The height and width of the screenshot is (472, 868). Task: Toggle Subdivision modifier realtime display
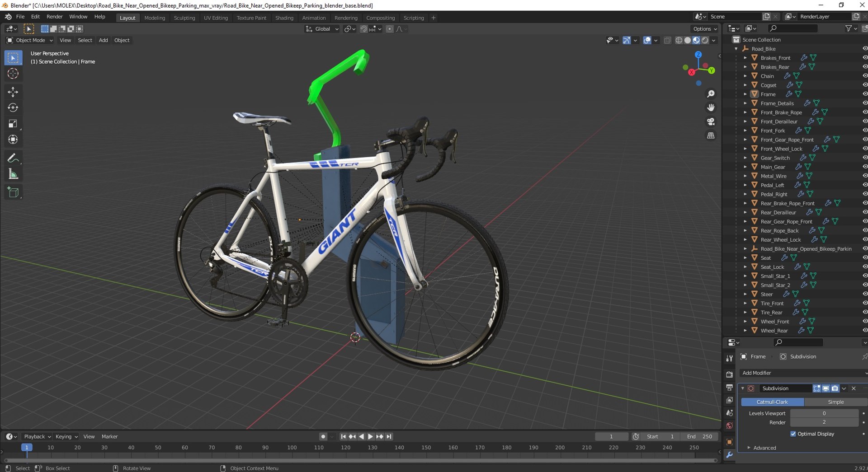coord(826,388)
